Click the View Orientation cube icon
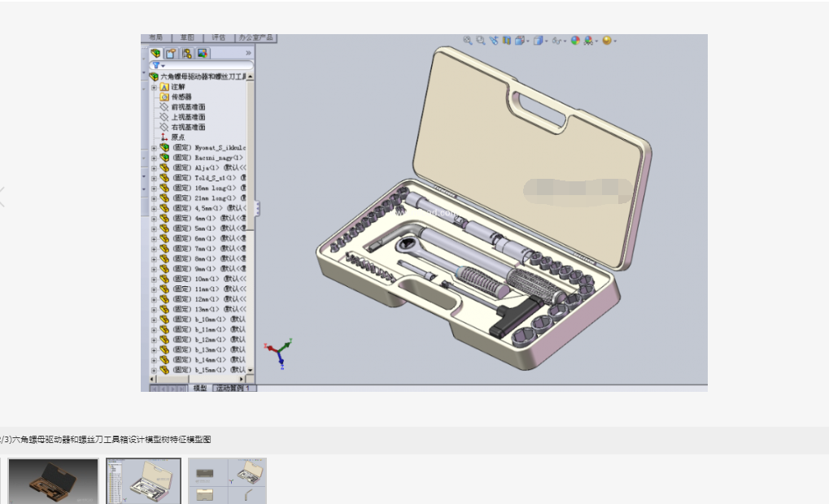 (x=520, y=40)
